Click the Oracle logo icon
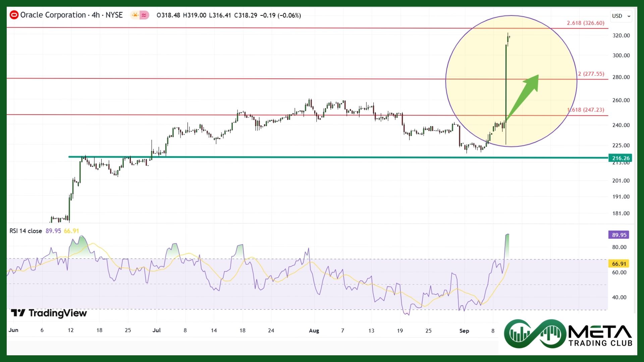 pos(14,15)
